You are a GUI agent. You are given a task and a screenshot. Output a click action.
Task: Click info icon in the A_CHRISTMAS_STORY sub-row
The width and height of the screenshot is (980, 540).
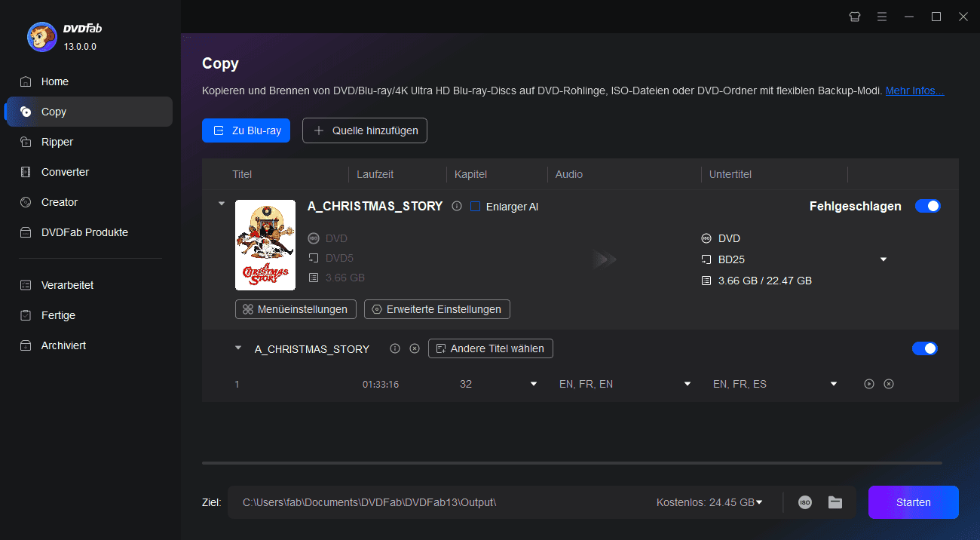point(395,348)
